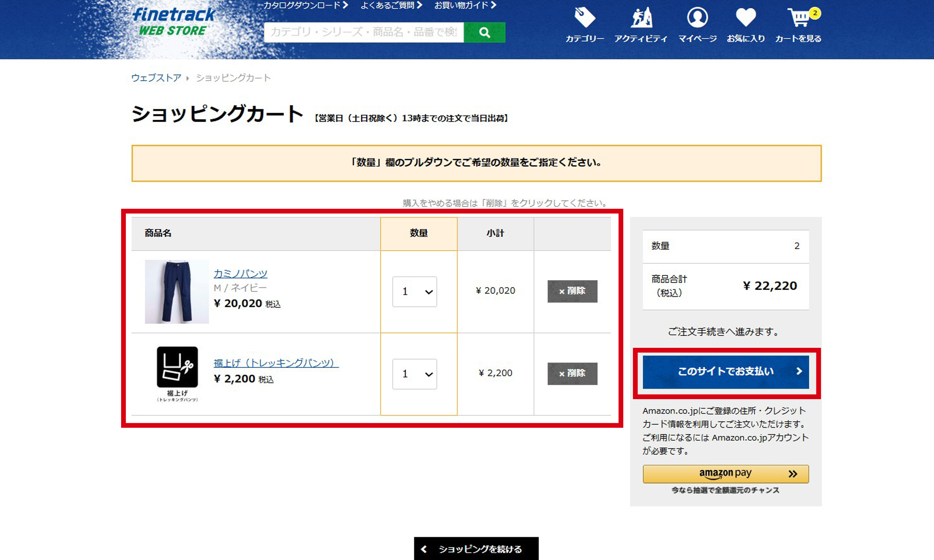This screenshot has width=934, height=560.
Task: Click このサイトでお支払い checkout button
Action: tap(726, 372)
